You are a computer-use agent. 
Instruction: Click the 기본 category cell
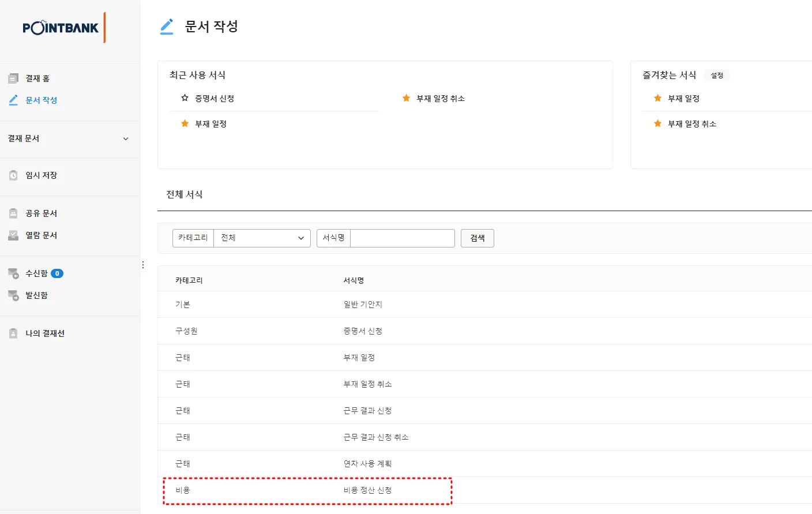coord(183,305)
